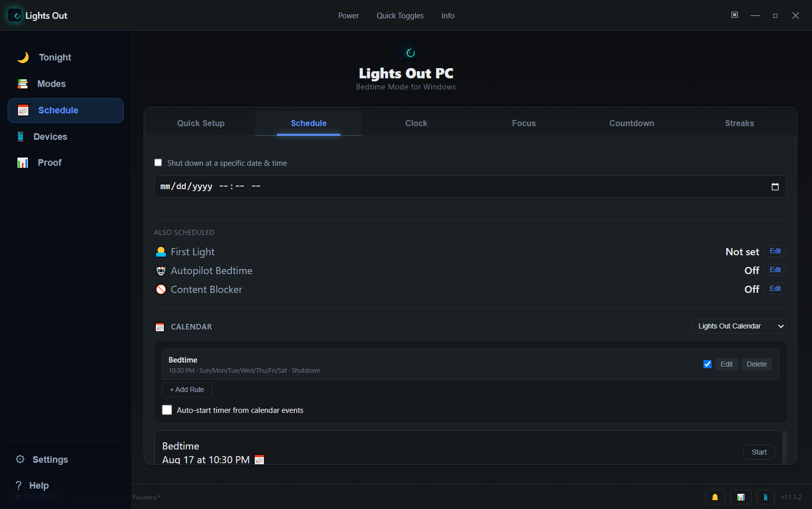Switch to the Countdown tab
Viewport: 812px width, 509px height.
point(632,123)
